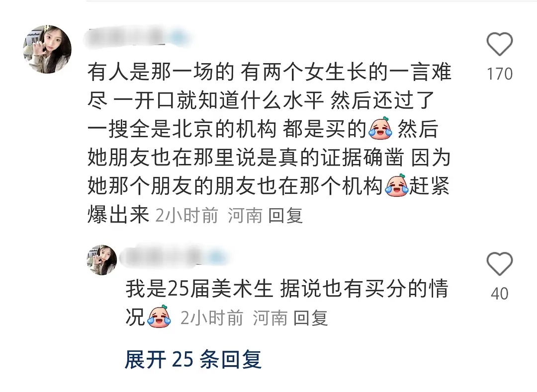Screen dimensions: 537x392
Task: Tap crying emoji before 赶紧
Action: pos(397,185)
